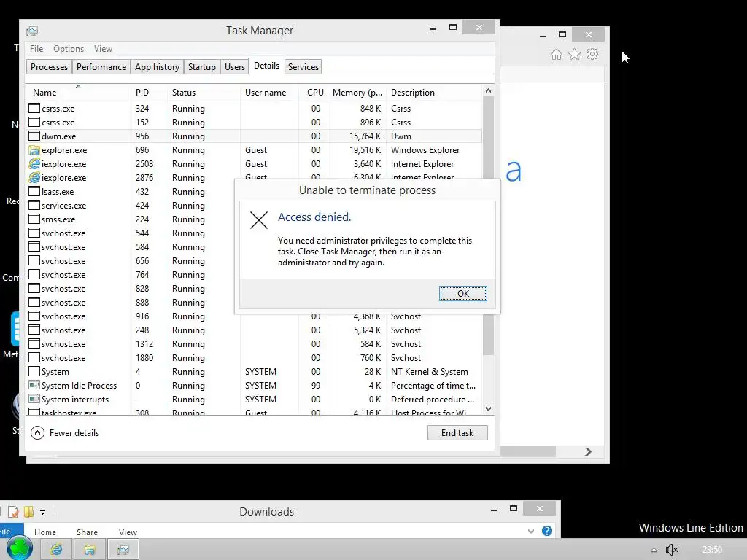This screenshot has height=560, width=747.
Task: Open the Home tab in Downloads window
Action: pyautogui.click(x=45, y=532)
